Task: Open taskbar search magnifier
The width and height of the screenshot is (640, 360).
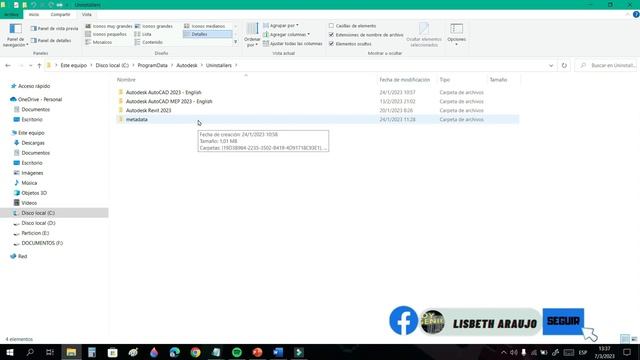Action: click(30, 352)
